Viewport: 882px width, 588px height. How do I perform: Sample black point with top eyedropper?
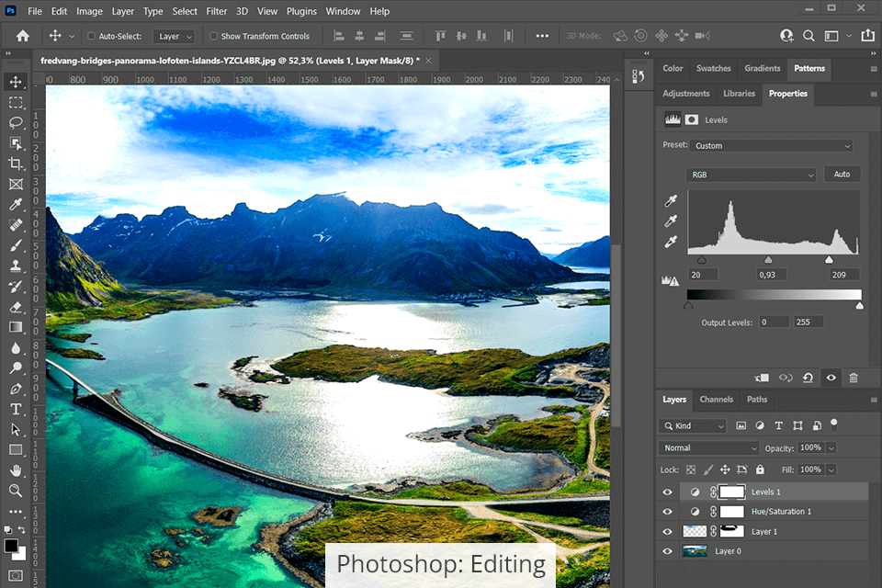coord(671,201)
